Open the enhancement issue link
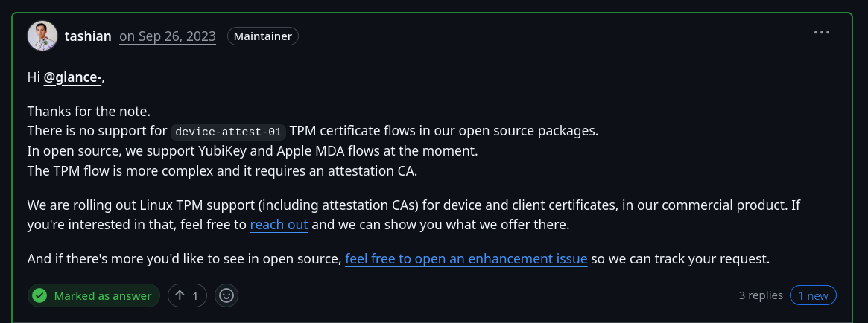This screenshot has width=868, height=323. pos(466,259)
